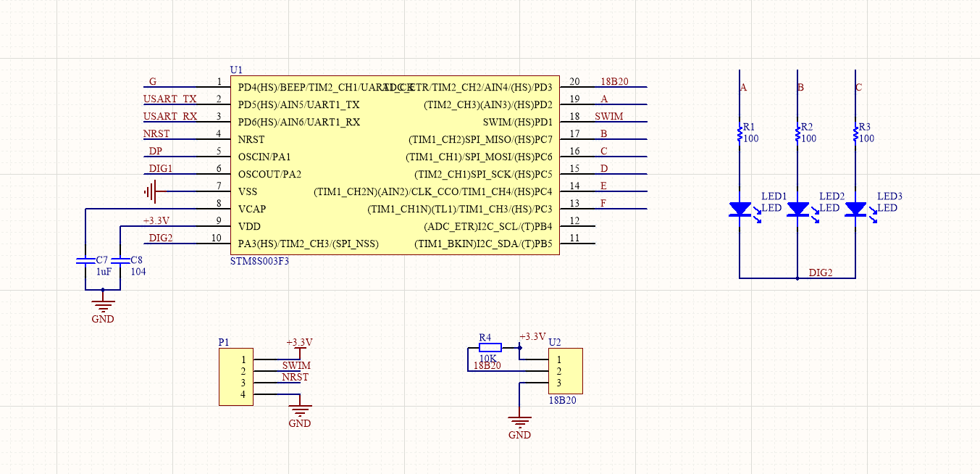
Task: Click the connector P1 rectangle
Action: 235,377
